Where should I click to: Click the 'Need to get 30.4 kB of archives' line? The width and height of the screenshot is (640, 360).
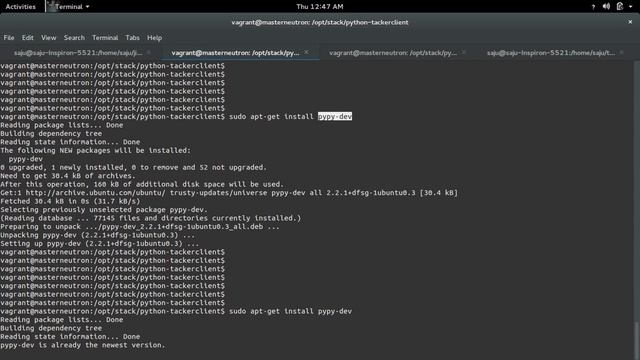pos(68,176)
